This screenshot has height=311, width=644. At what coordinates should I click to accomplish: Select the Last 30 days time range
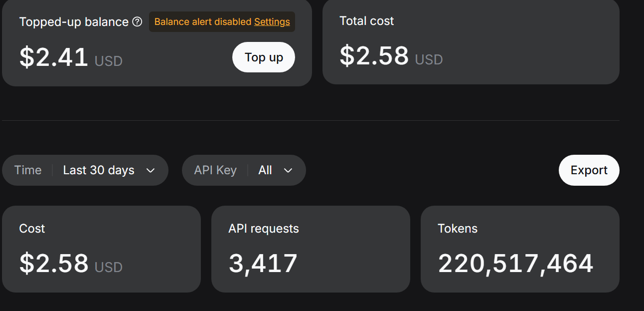[x=99, y=170]
